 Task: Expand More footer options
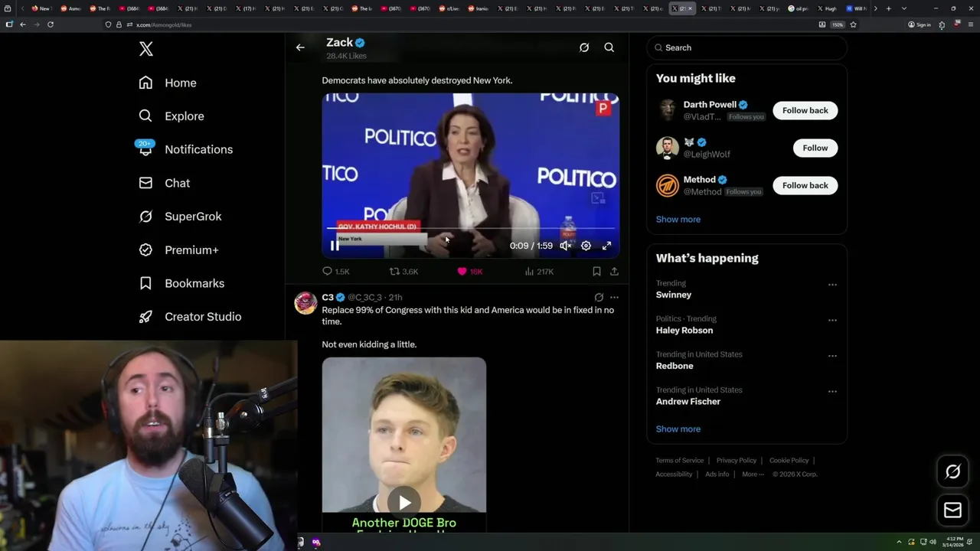[753, 474]
